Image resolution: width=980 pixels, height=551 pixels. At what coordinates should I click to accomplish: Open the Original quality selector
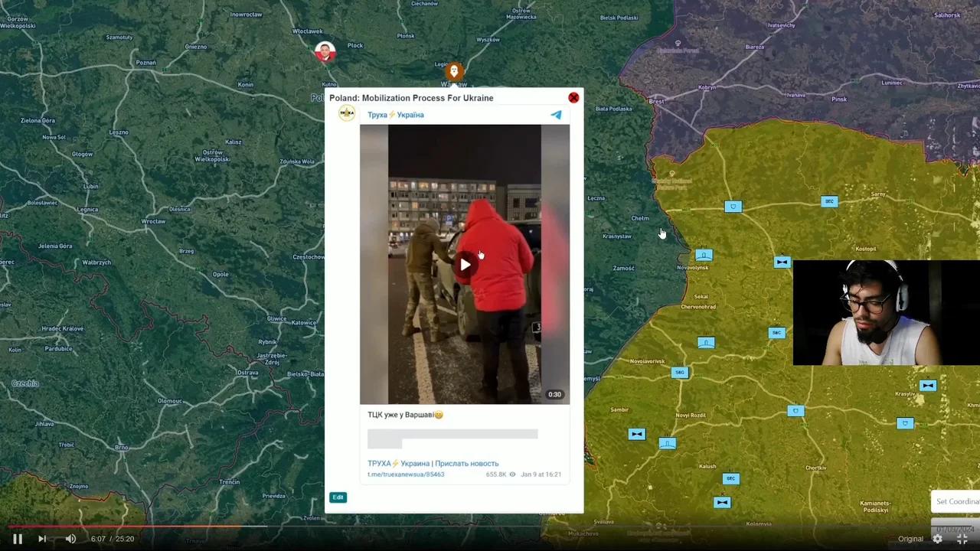(x=910, y=539)
